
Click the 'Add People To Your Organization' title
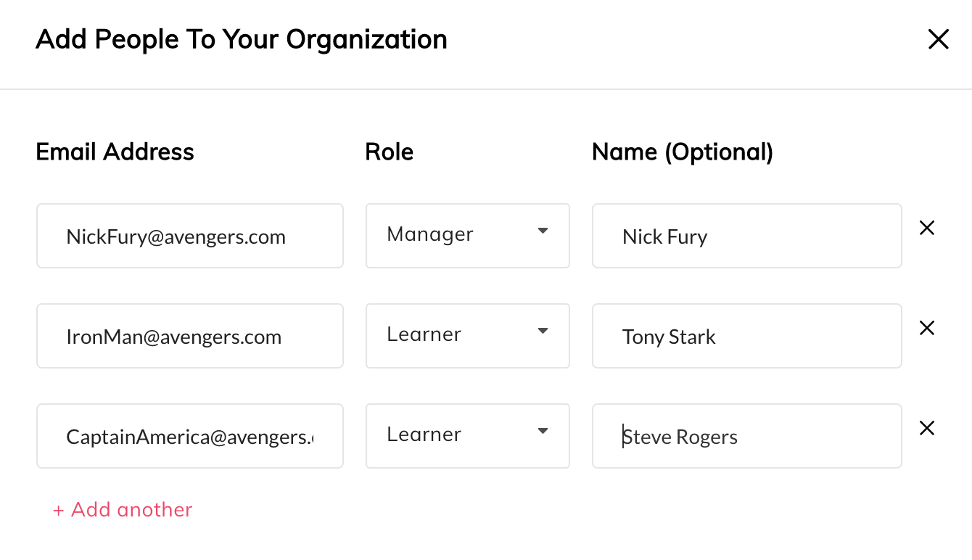[242, 39]
